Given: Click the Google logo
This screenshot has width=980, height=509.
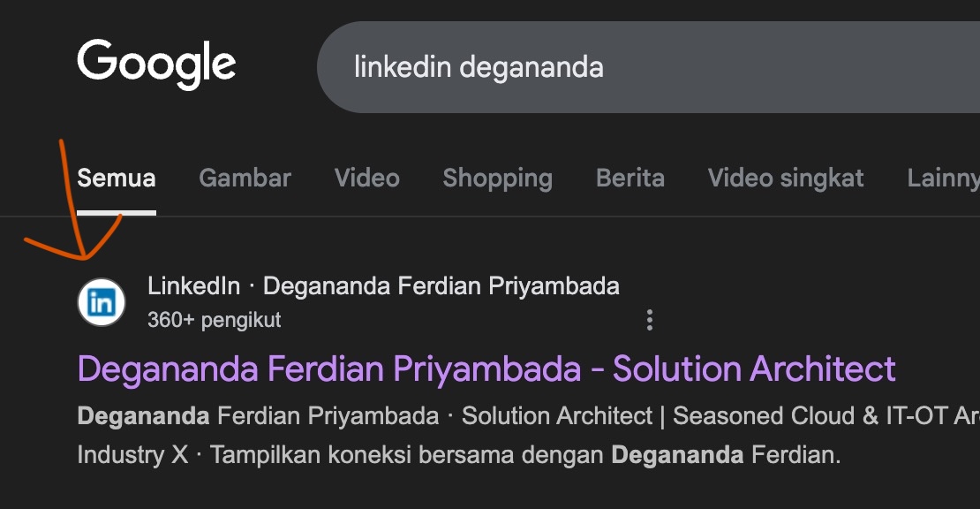Looking at the screenshot, I should tap(156, 65).
